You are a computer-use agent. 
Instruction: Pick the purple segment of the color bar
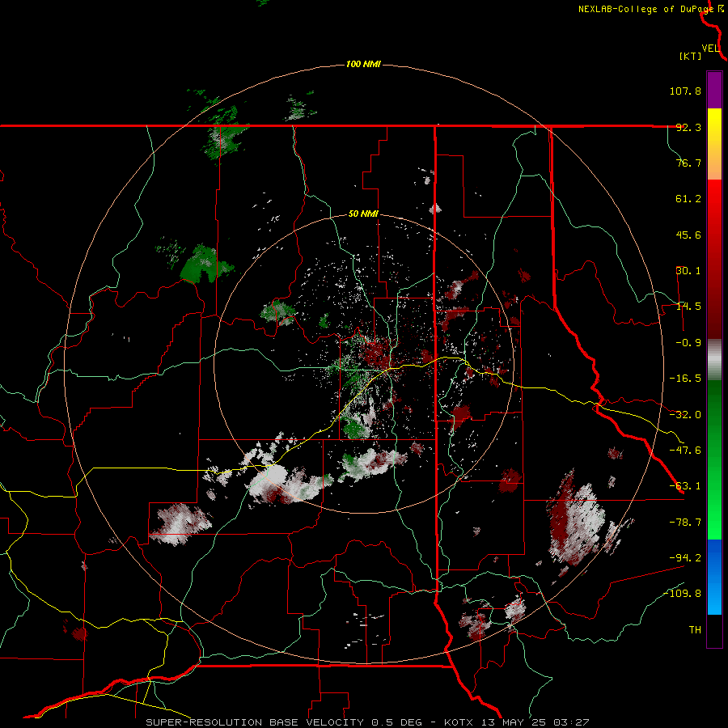pos(714,90)
